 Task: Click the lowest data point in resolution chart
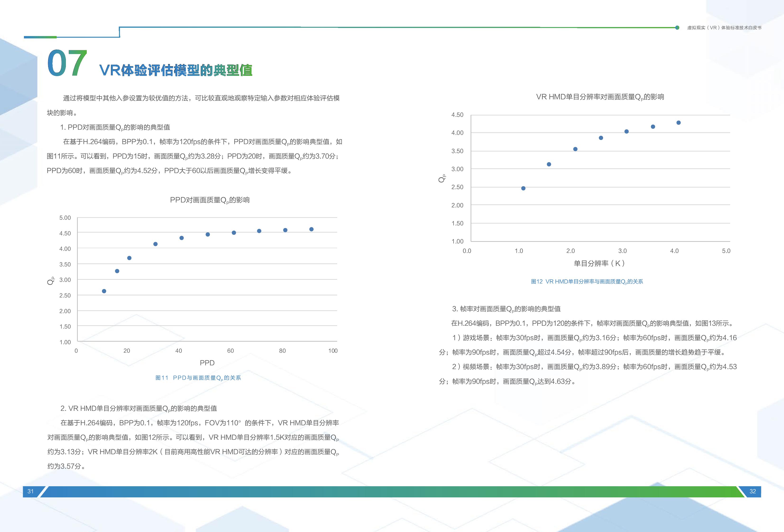523,188
